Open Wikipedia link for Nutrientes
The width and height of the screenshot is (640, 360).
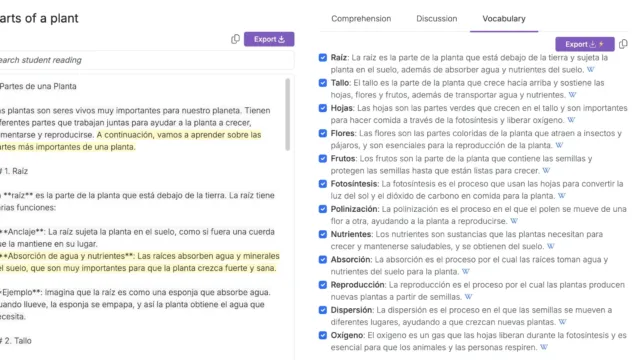[551, 247]
